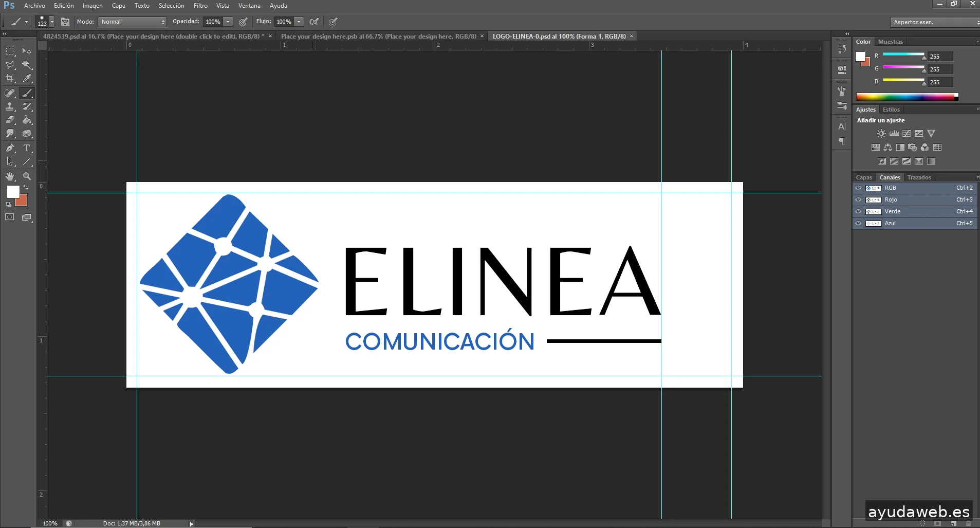Open the Modo blending mode dropdown
The image size is (980, 528).
coord(133,22)
